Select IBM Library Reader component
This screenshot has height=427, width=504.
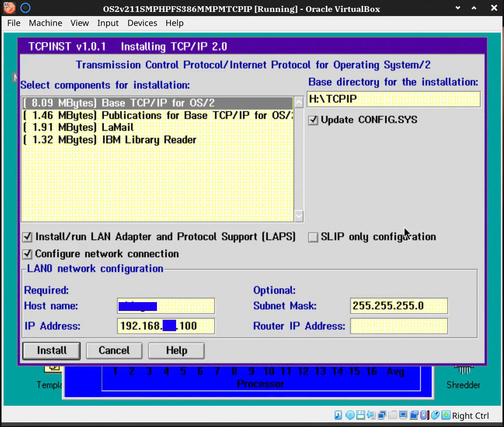(157, 140)
